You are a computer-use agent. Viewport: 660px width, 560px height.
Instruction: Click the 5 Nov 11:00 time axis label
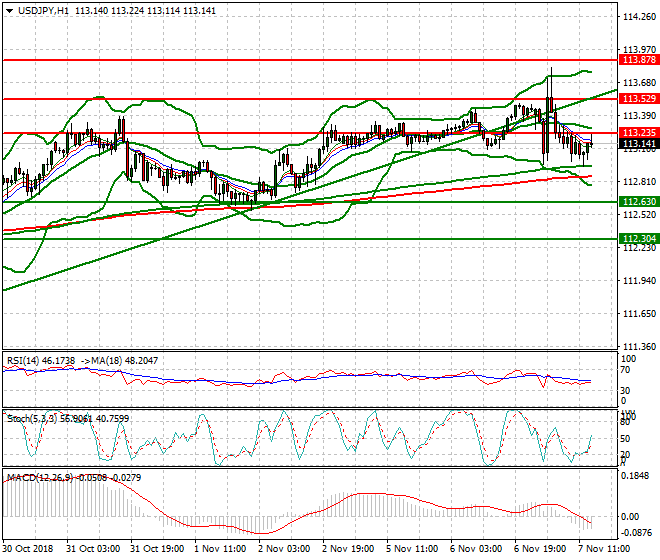point(412,549)
